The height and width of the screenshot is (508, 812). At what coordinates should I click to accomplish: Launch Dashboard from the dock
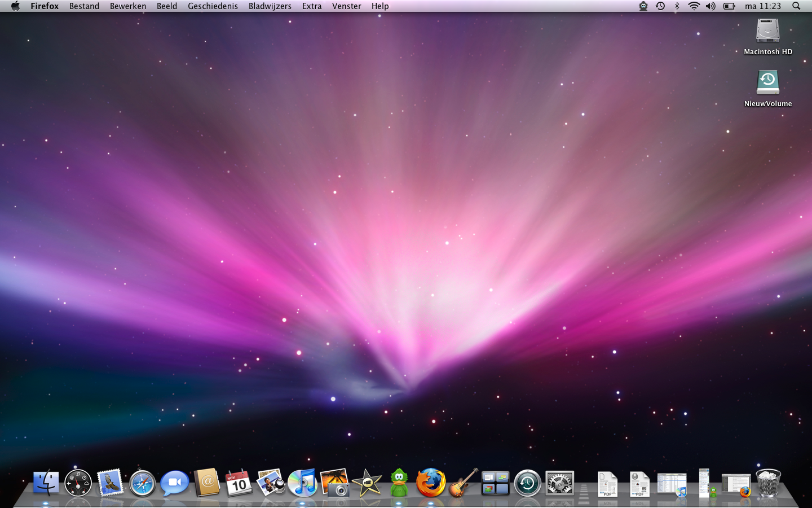point(78,483)
